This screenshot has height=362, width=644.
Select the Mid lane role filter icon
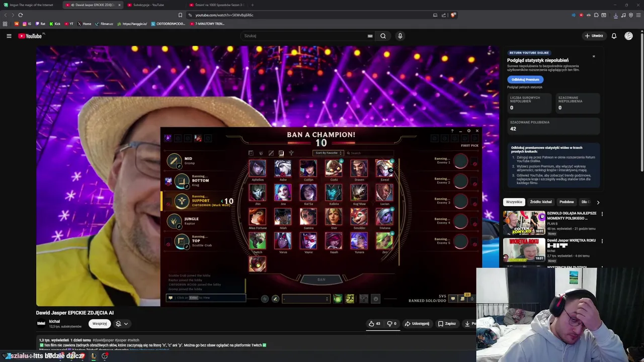[x=271, y=153]
